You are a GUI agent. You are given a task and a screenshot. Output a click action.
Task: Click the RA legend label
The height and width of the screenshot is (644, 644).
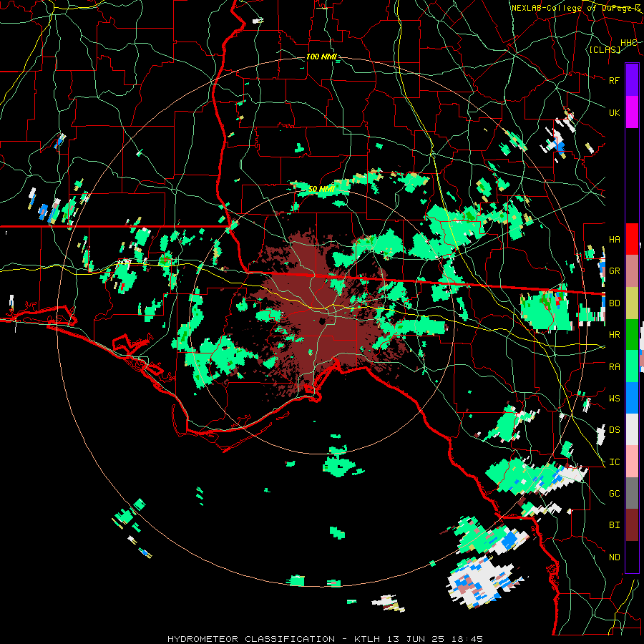(x=614, y=367)
